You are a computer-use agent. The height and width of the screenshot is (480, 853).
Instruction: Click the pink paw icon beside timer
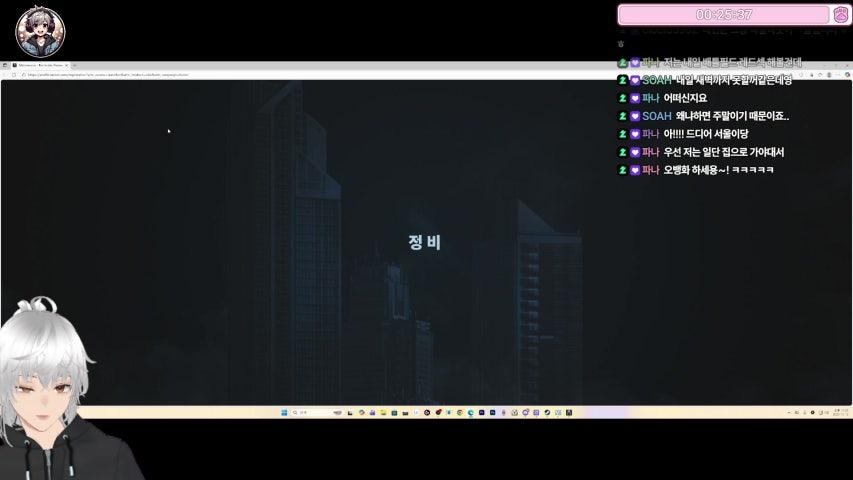pyautogui.click(x=840, y=15)
